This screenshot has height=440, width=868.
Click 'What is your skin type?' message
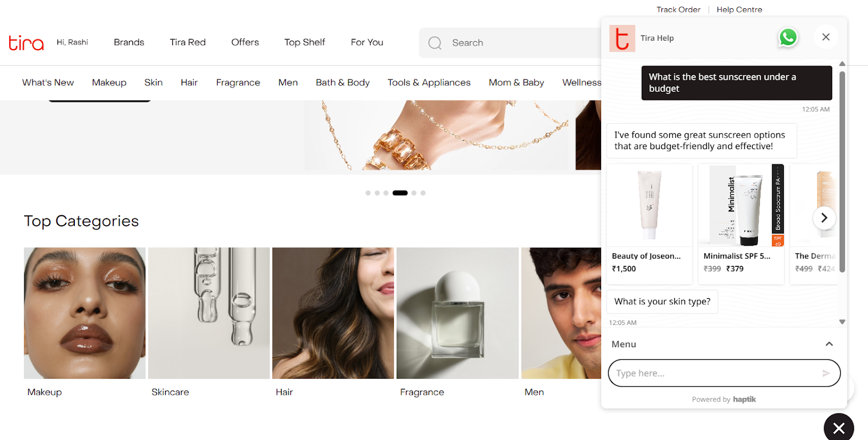tap(662, 302)
